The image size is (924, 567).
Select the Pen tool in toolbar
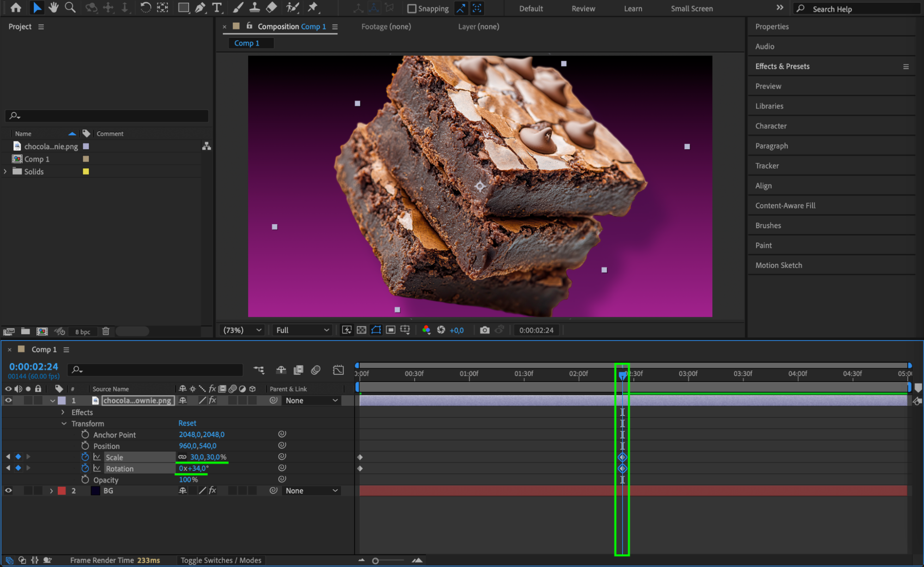pyautogui.click(x=200, y=7)
